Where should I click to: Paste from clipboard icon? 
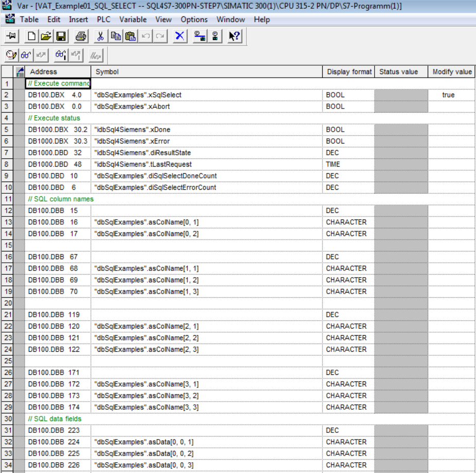(x=131, y=36)
